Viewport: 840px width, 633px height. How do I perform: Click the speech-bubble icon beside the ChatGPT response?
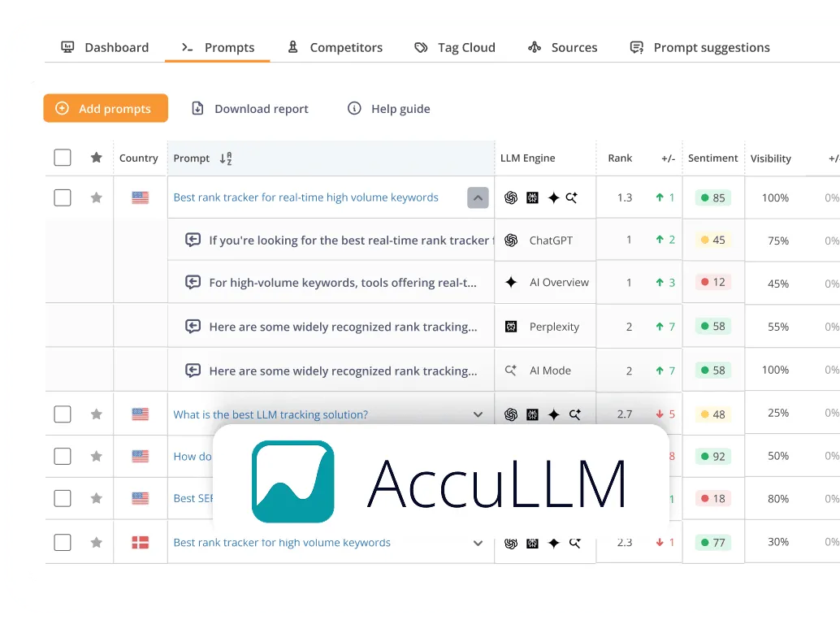(193, 239)
